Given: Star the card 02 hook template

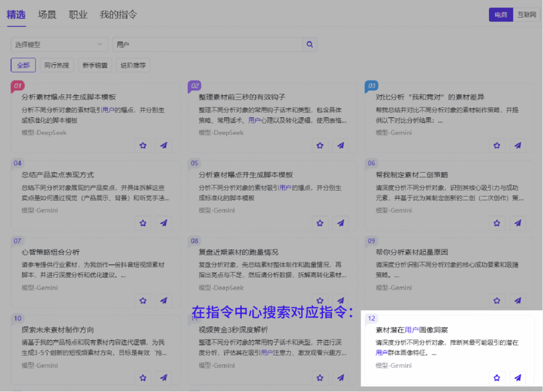Looking at the screenshot, I should [320, 146].
